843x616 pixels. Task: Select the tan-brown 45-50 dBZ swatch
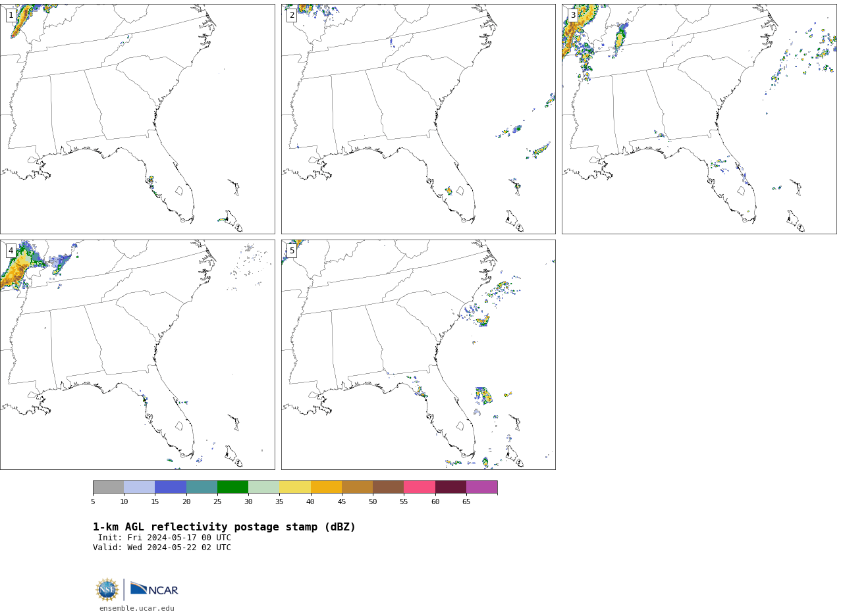(x=358, y=487)
